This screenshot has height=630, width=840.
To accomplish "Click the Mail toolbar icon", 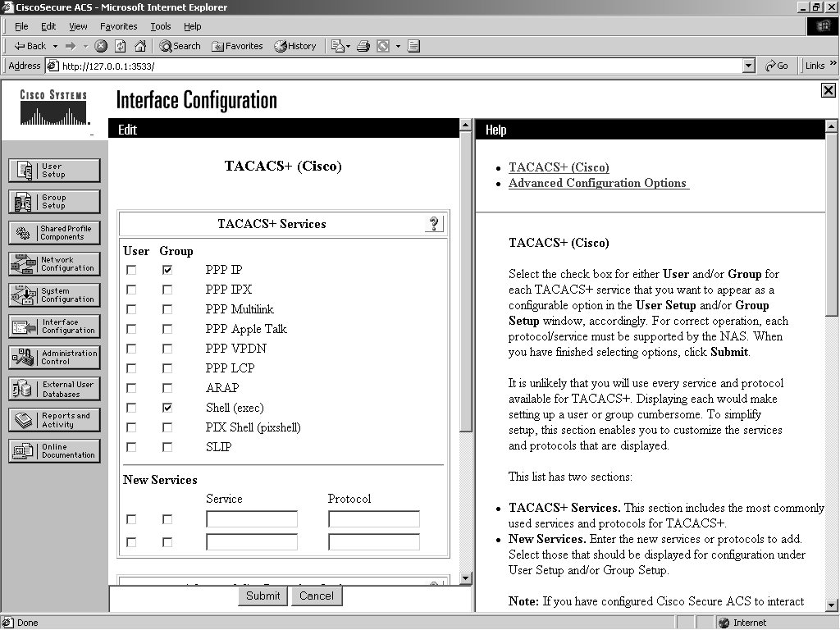I will tap(337, 46).
